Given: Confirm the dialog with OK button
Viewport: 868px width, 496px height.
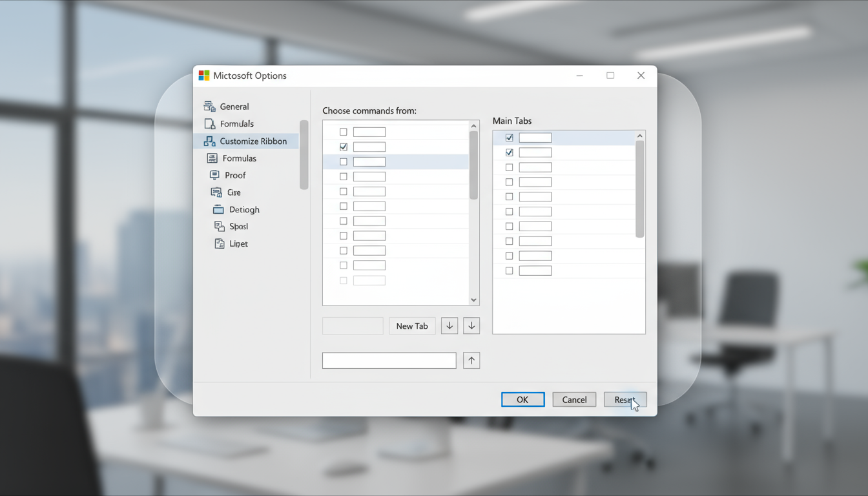Looking at the screenshot, I should click(x=522, y=400).
